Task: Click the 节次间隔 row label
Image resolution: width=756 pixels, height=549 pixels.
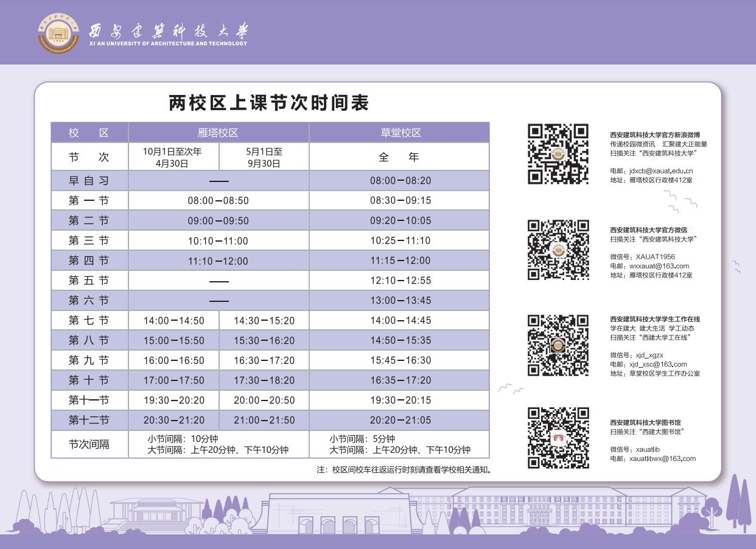Action: (x=89, y=444)
